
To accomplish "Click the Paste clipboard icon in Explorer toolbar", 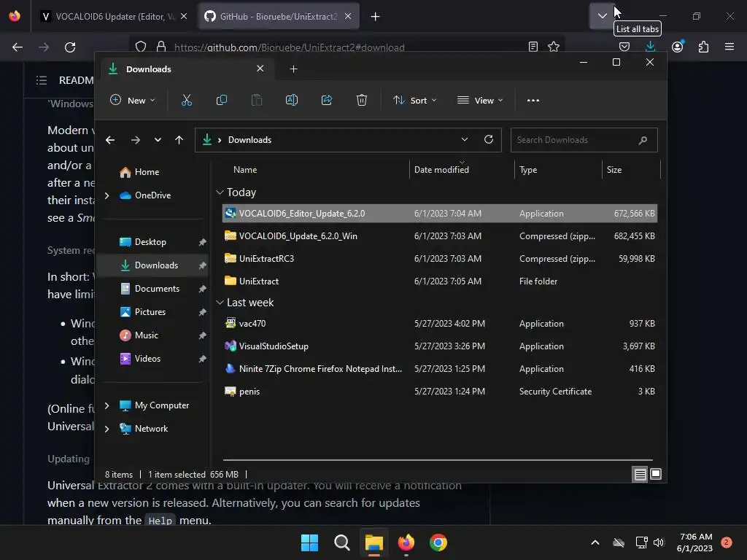I will 256,100.
